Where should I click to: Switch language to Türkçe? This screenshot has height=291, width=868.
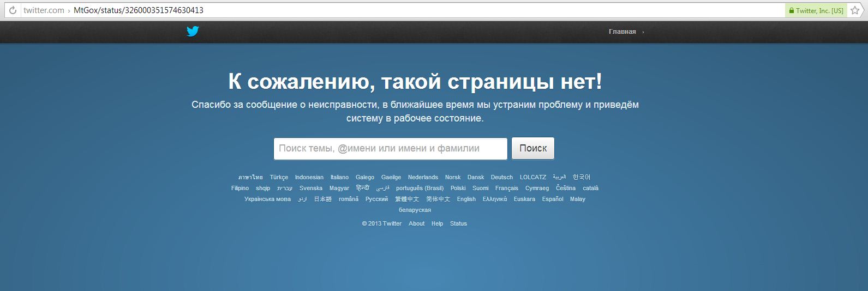point(279,177)
